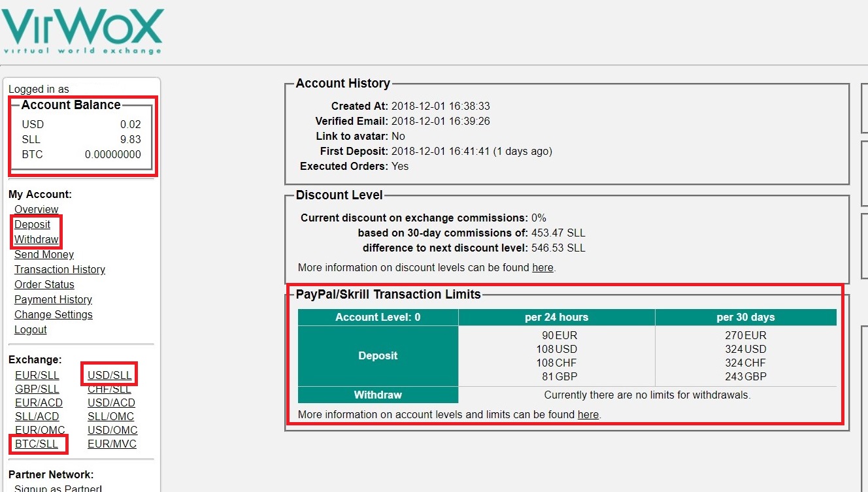Click the BTC balance value 0.00000000
Screen dimensions: 868x492
[x=113, y=155]
